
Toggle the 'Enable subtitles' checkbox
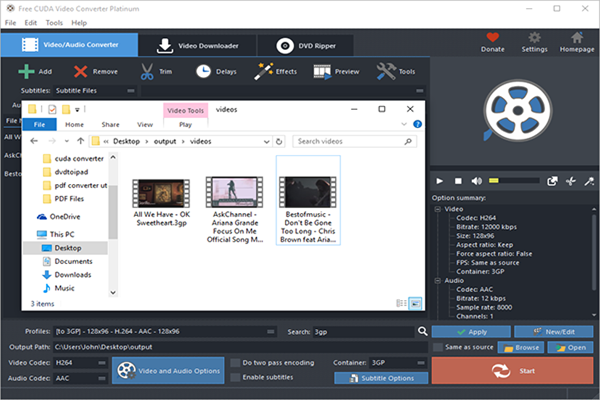point(235,377)
